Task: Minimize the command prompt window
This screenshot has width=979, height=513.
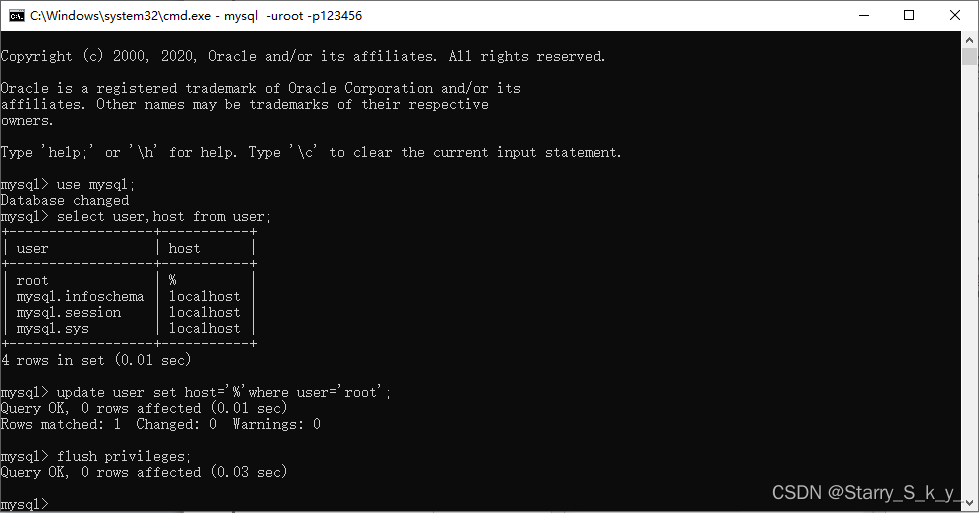Action: tap(864, 16)
